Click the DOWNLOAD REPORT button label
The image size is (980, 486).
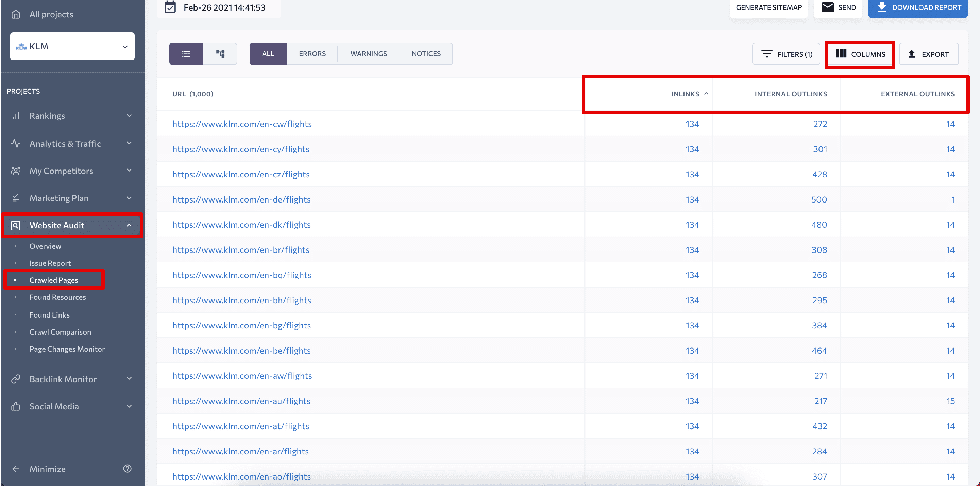pyautogui.click(x=927, y=7)
